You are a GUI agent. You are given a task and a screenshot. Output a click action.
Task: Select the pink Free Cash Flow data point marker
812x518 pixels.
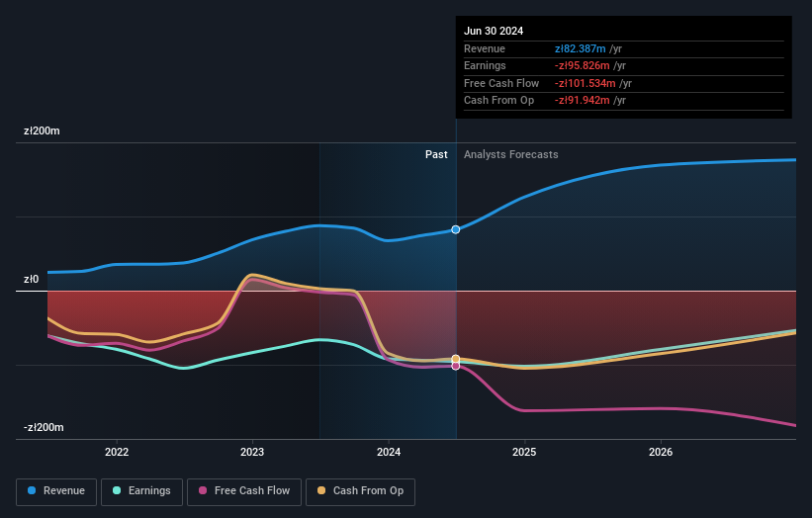(456, 367)
